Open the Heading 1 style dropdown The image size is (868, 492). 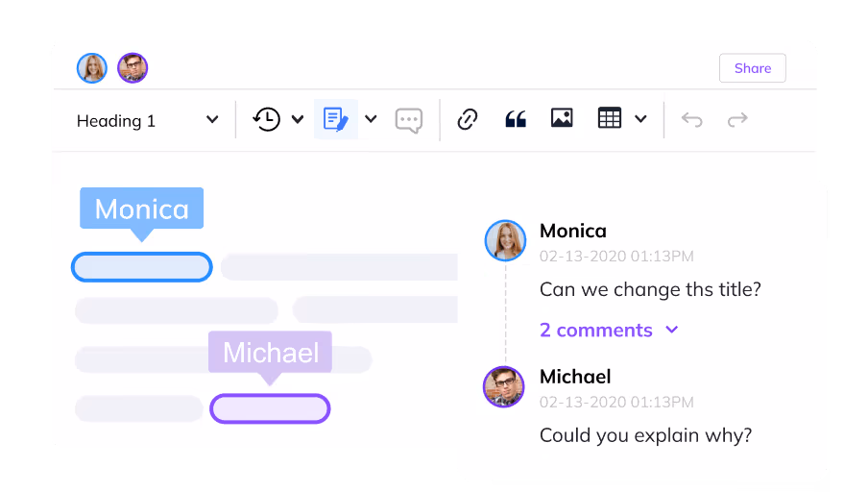pos(147,120)
